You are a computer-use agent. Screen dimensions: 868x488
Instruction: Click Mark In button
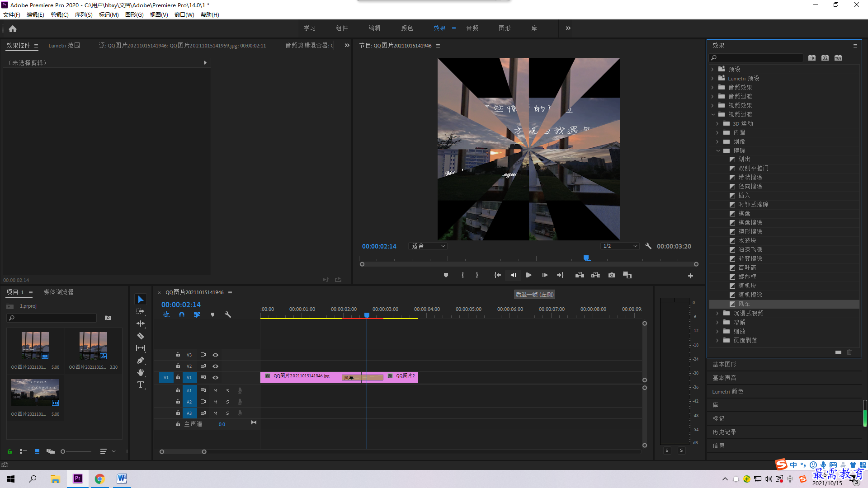[x=462, y=275]
